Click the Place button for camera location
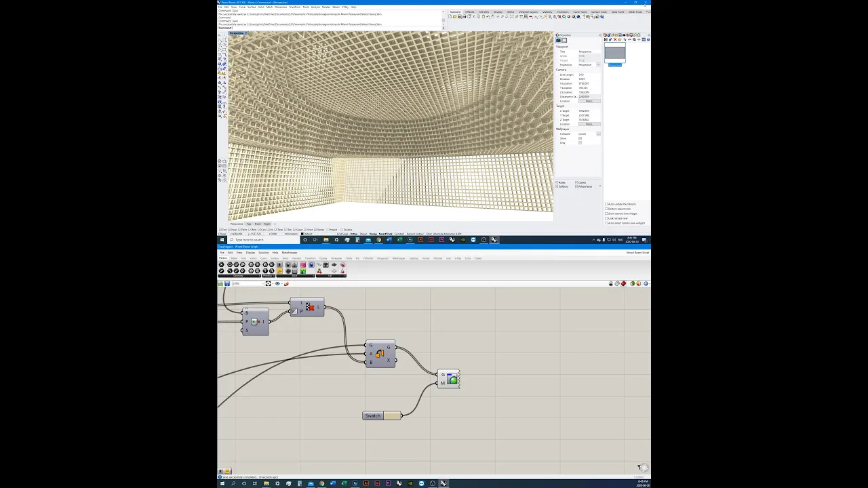868x488 pixels. 589,101
